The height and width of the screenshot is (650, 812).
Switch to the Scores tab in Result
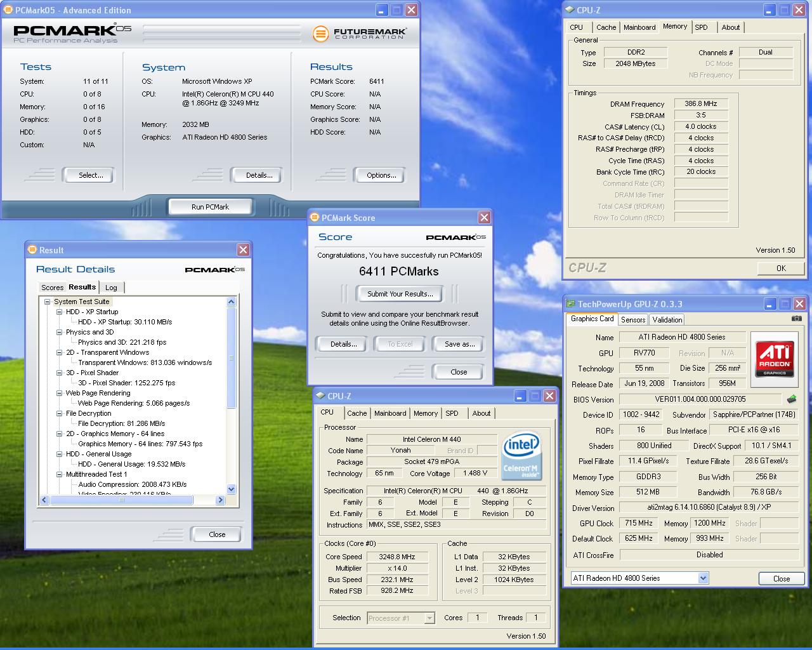pyautogui.click(x=52, y=288)
